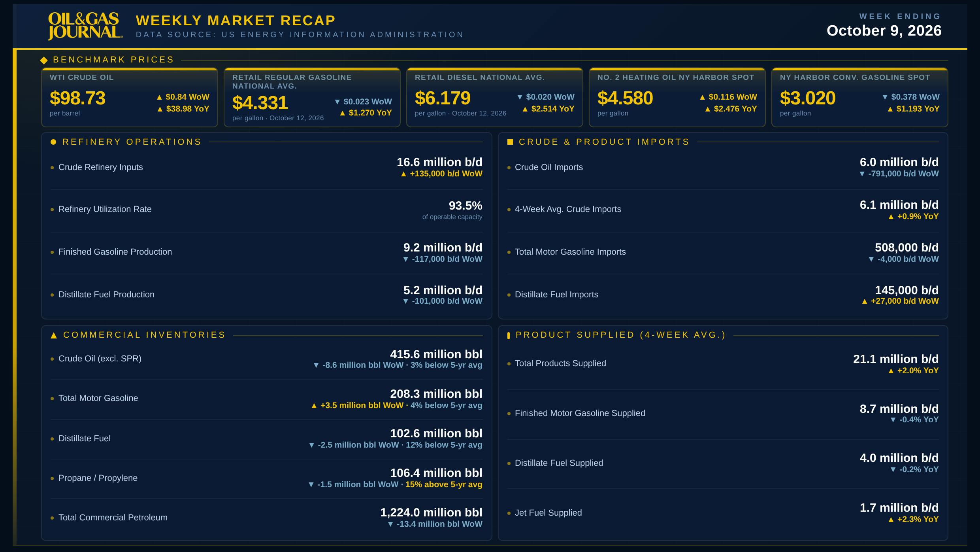The height and width of the screenshot is (552, 980).
Task: Click the Total Products Supplied label
Action: click(x=560, y=363)
